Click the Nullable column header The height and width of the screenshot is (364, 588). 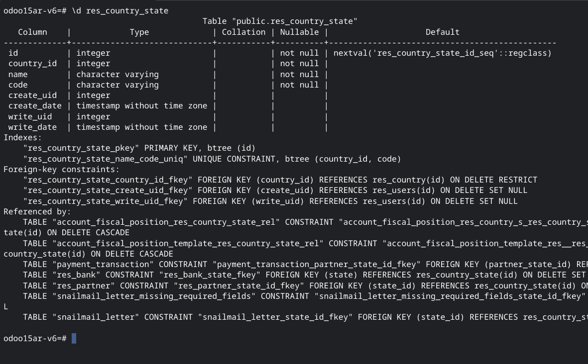[299, 32]
